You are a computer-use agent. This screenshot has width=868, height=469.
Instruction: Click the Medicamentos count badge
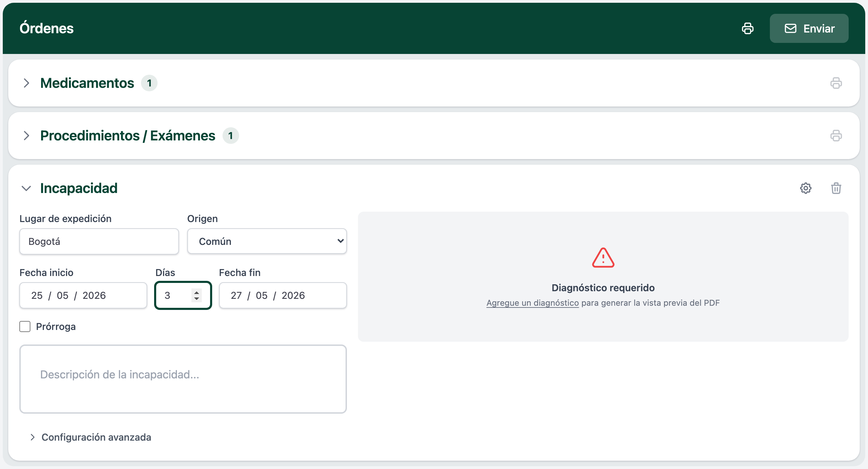tap(149, 83)
